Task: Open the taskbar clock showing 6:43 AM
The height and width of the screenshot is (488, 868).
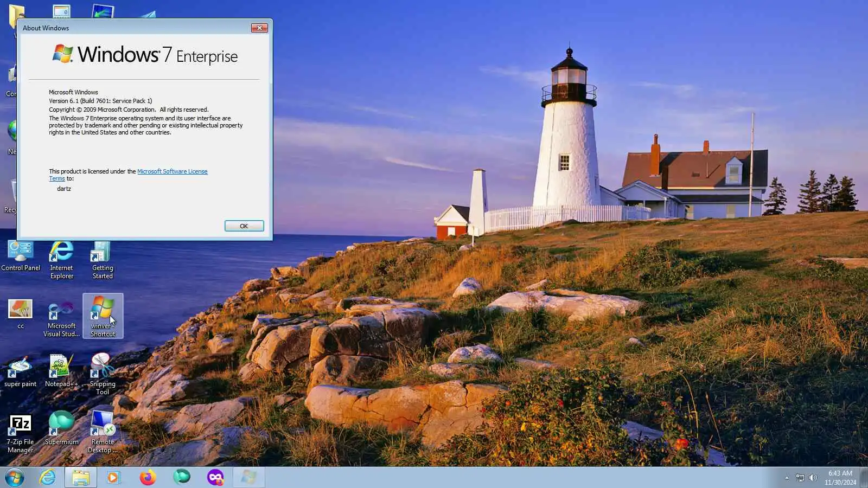Action: click(840, 478)
